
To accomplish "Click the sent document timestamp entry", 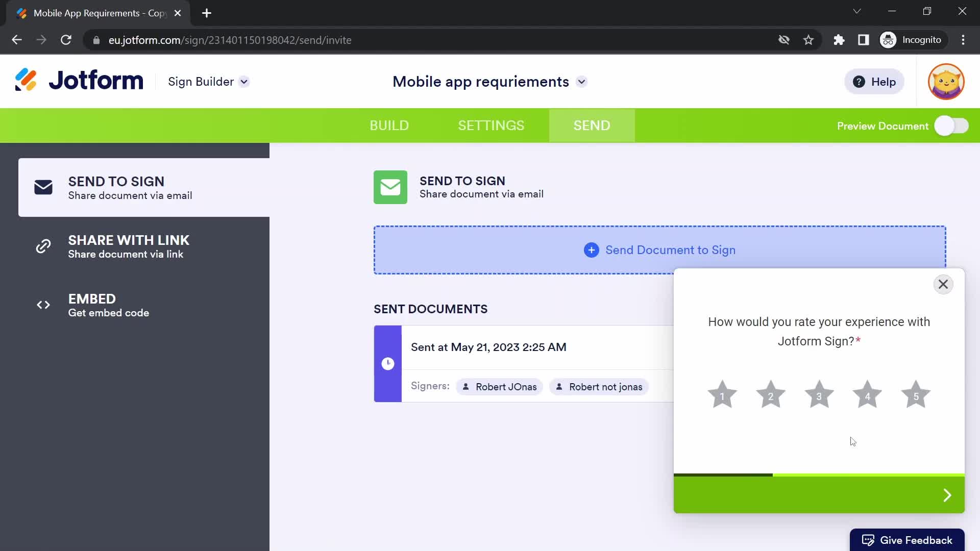I will (x=488, y=347).
